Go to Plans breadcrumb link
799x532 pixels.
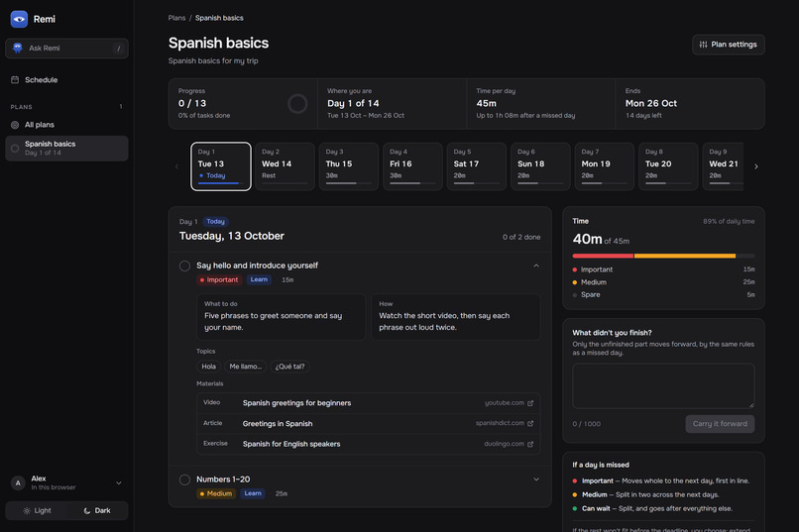(176, 18)
